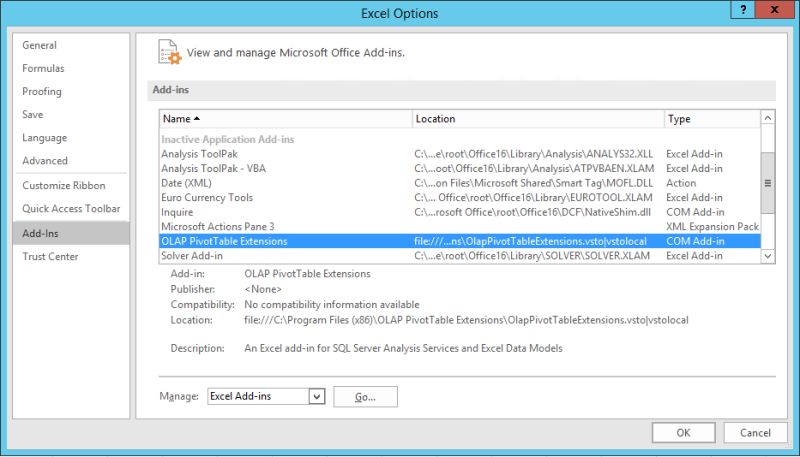Open the Manage dropdown arrow
The height and width of the screenshot is (457, 800).
tap(317, 396)
